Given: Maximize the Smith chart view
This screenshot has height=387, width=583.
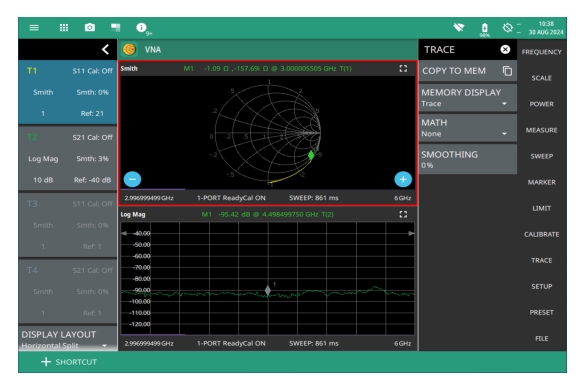Looking at the screenshot, I should 403,68.
